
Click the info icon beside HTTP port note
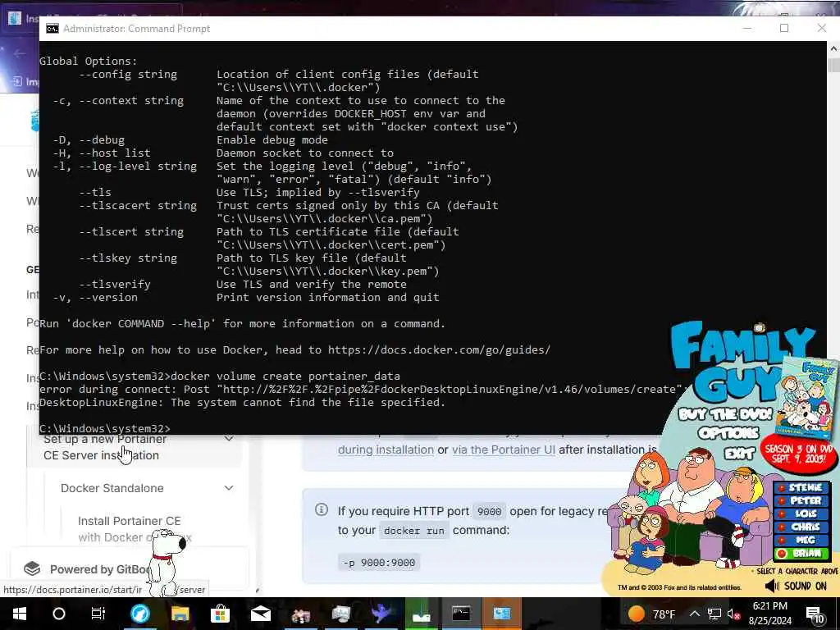322,509
